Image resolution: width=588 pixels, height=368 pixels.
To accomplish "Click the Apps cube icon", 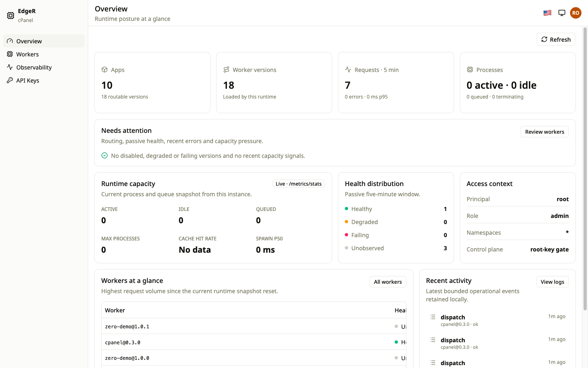I will click(105, 70).
